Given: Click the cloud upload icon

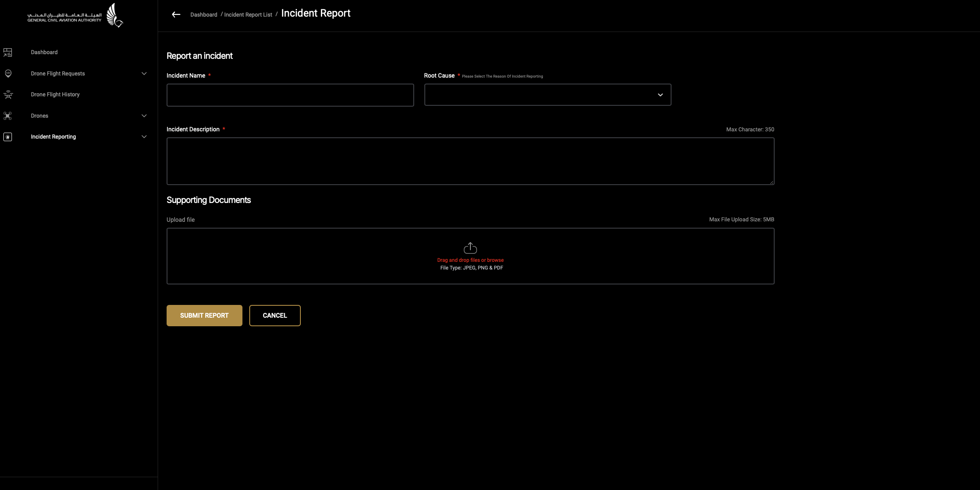Looking at the screenshot, I should (x=470, y=248).
